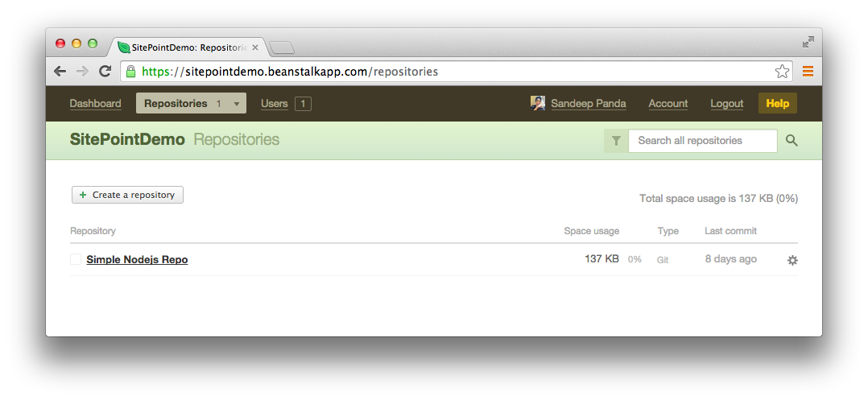
Task: Go back using the back arrow
Action: (60, 72)
